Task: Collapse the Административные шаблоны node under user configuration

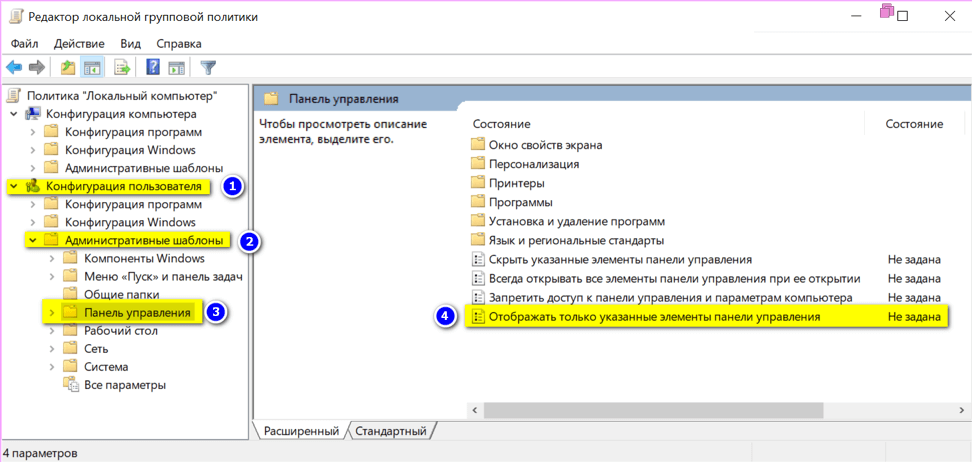Action: 33,241
